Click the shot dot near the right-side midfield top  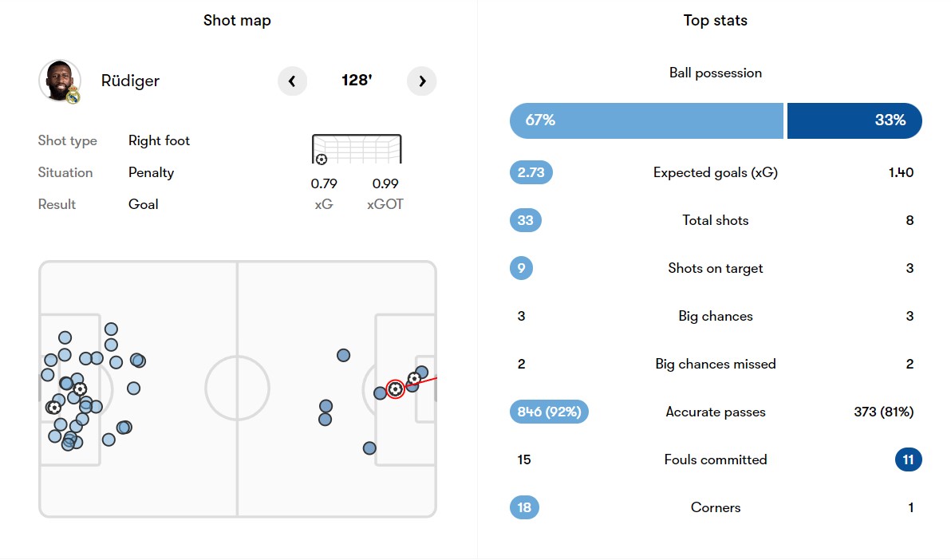coord(343,355)
